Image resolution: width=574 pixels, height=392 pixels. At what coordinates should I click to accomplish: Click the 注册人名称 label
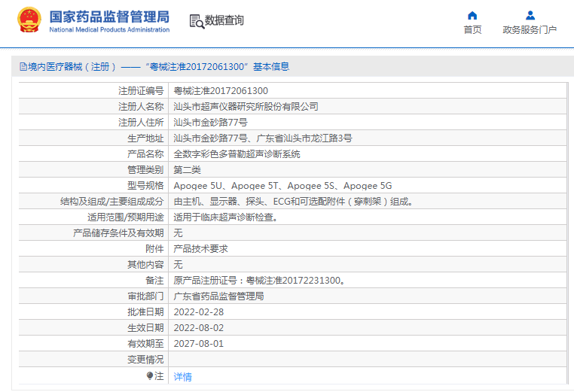tap(141, 106)
